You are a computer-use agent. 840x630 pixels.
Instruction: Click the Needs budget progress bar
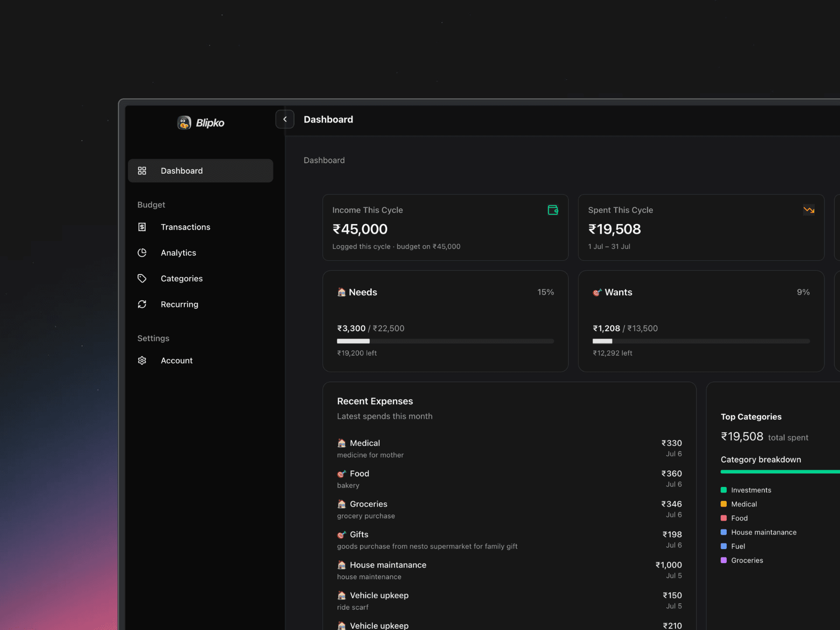(445, 341)
